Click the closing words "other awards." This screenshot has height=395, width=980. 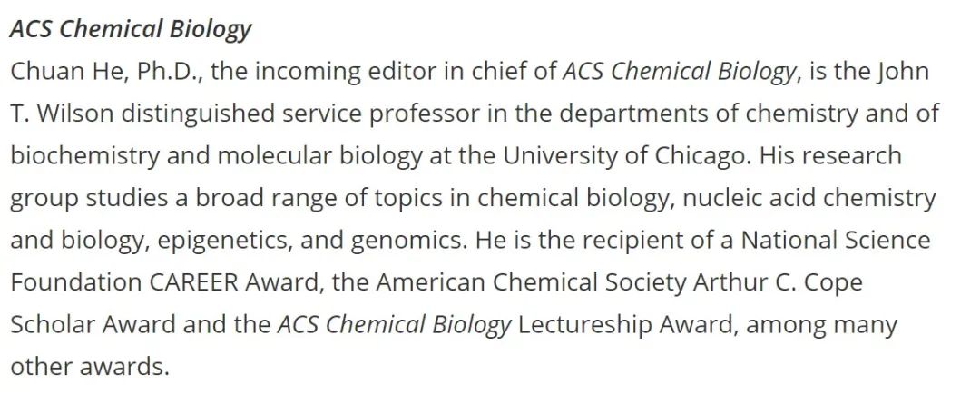click(x=90, y=367)
